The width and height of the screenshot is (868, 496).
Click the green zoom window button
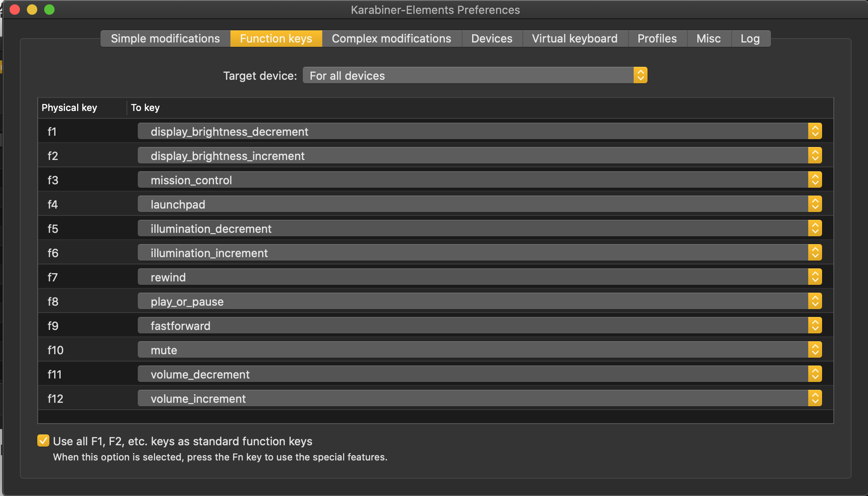click(x=49, y=10)
